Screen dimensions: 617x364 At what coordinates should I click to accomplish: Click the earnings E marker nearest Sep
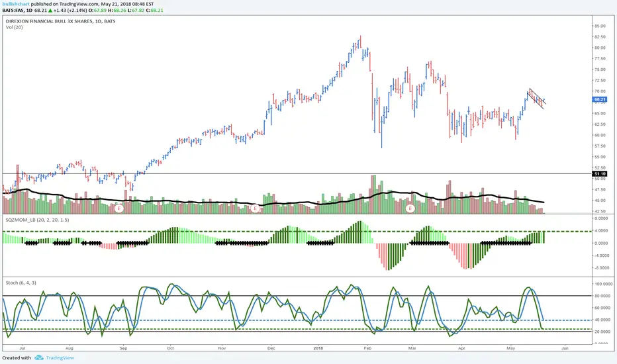pyautogui.click(x=119, y=208)
